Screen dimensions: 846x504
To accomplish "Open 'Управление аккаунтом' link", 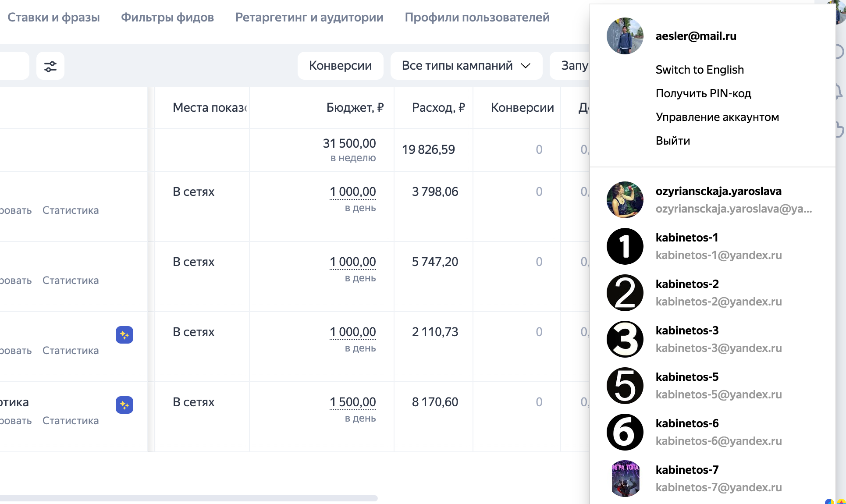I will click(717, 117).
